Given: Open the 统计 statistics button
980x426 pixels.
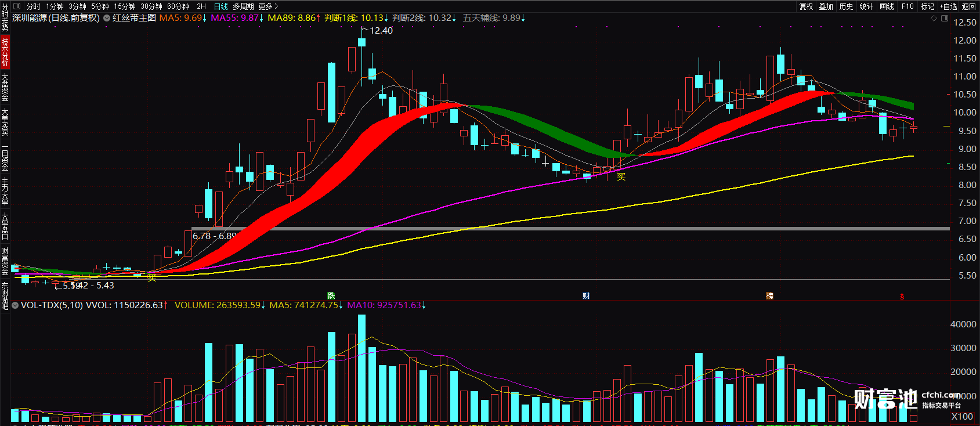Looking at the screenshot, I should (x=866, y=6).
